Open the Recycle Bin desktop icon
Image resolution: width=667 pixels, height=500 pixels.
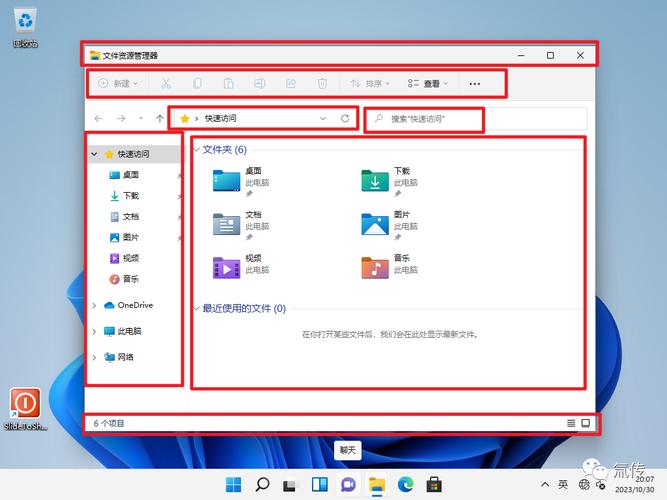pos(25,28)
